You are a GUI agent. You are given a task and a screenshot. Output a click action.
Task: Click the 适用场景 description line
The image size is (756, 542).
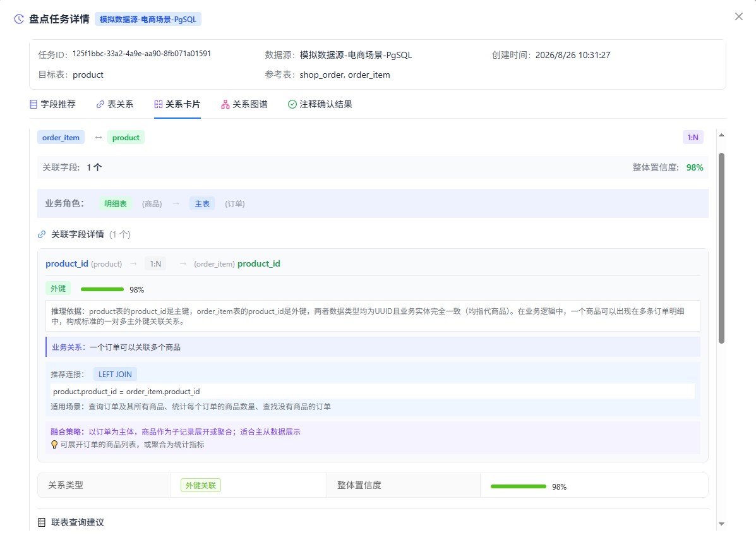pos(191,407)
